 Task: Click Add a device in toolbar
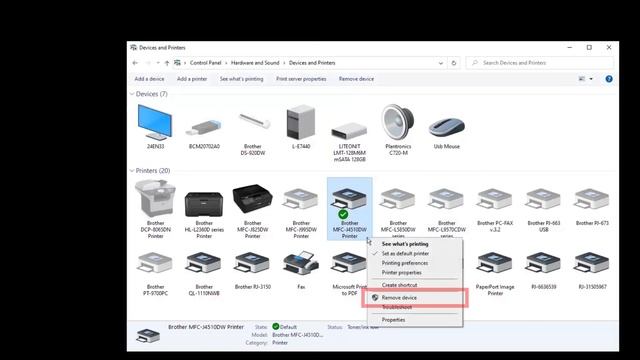click(149, 79)
